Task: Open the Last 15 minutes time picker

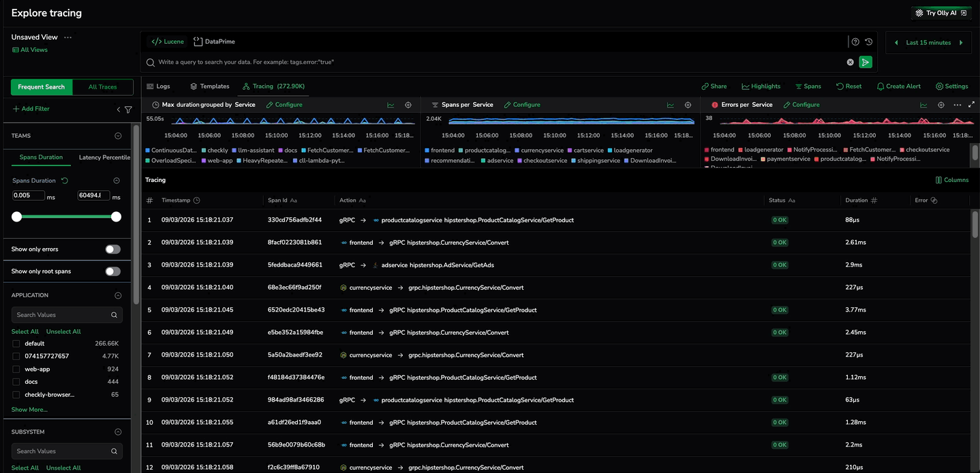Action: tap(928, 42)
